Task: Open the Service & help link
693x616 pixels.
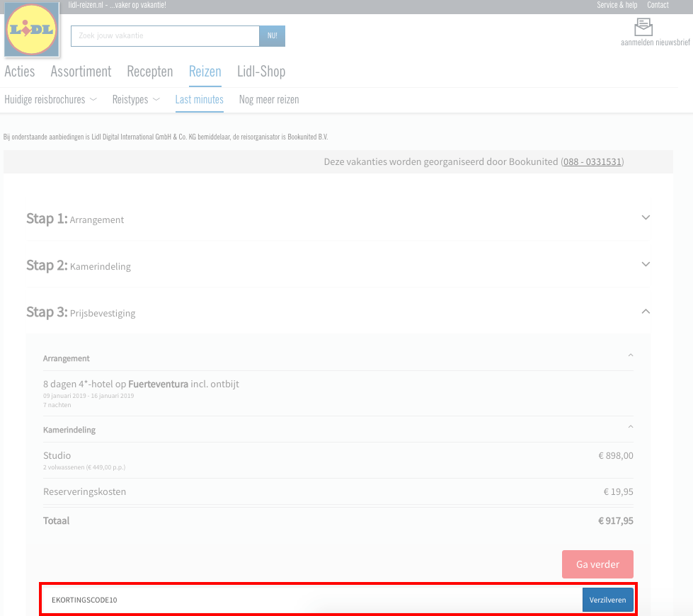Action: coord(617,5)
